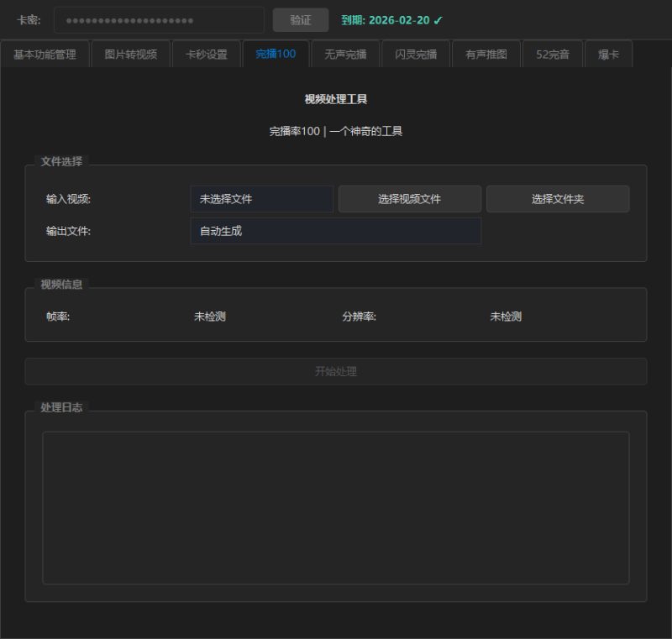The width and height of the screenshot is (672, 639).
Task: Click the 卡密 password input field
Action: [x=159, y=20]
